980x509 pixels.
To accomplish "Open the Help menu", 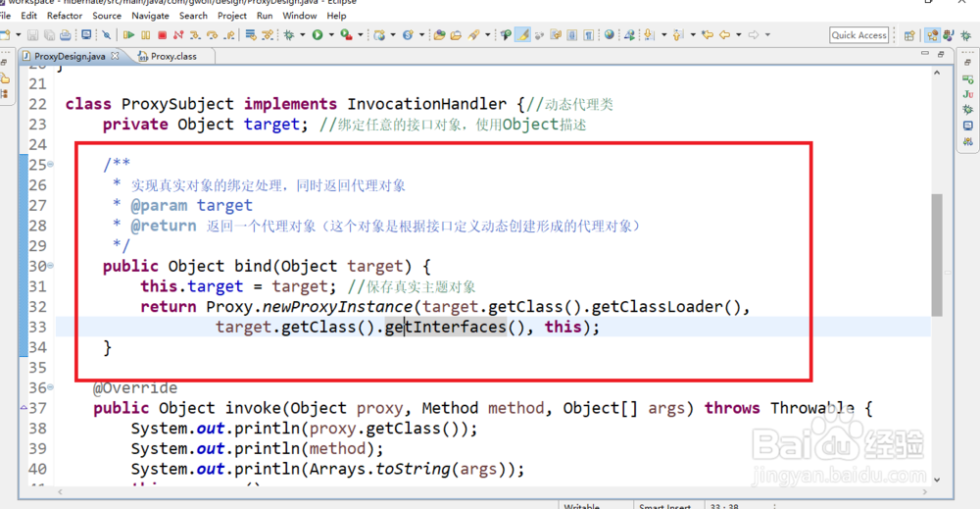I will coord(336,16).
